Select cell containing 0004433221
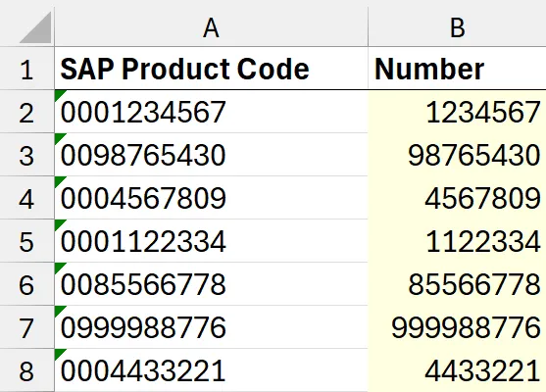 pyautogui.click(x=212, y=370)
